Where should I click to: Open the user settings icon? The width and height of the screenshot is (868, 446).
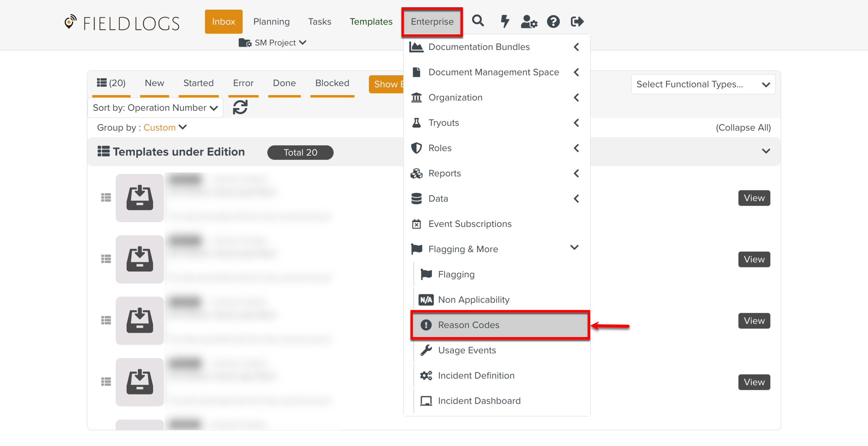pyautogui.click(x=529, y=22)
